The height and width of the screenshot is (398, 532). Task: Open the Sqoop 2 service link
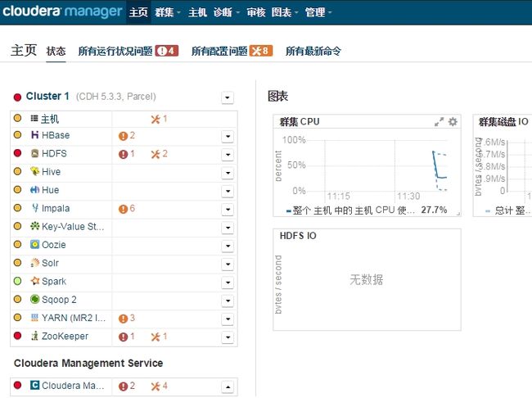coord(59,300)
